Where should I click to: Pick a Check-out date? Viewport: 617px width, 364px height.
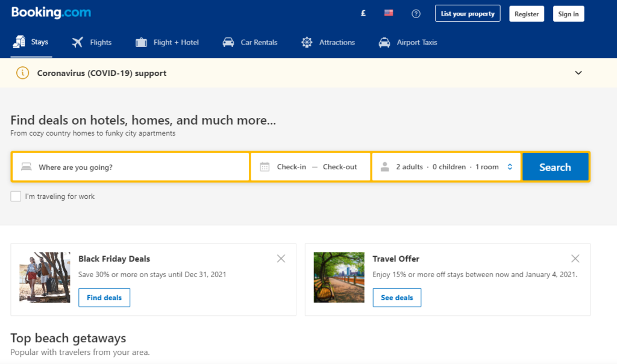[340, 167]
